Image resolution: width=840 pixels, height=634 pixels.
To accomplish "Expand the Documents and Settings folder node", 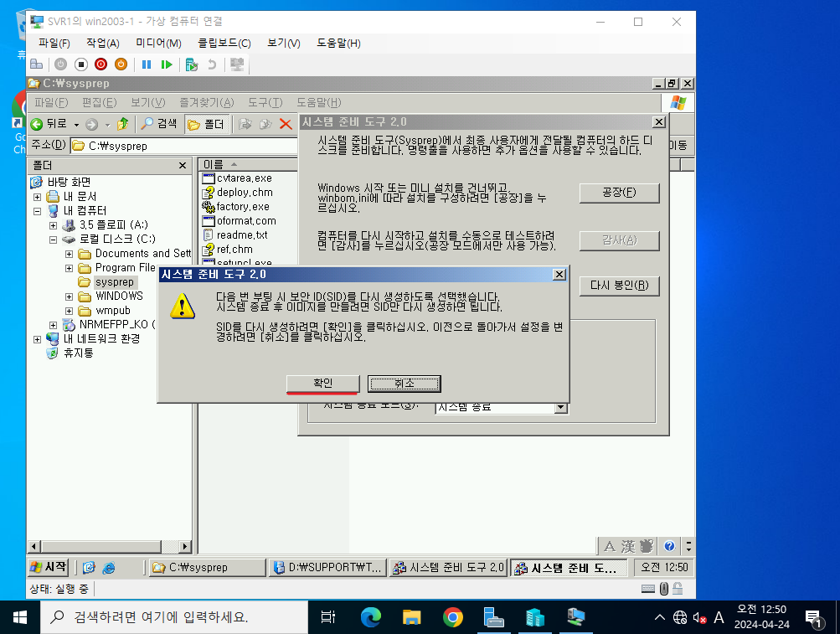I will point(70,254).
